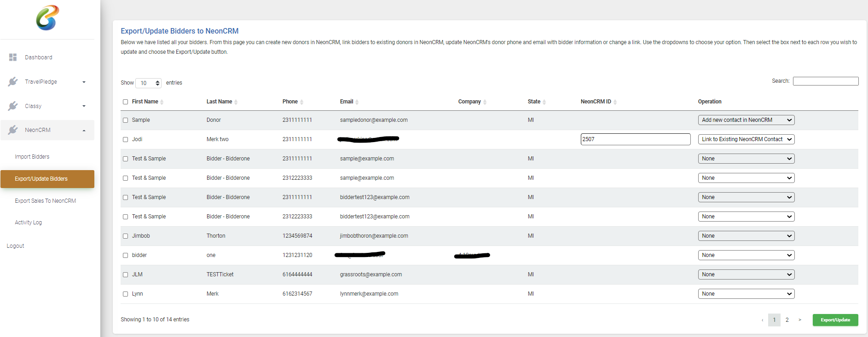This screenshot has width=868, height=337.
Task: Click last name Thorton cell
Action: [216, 236]
